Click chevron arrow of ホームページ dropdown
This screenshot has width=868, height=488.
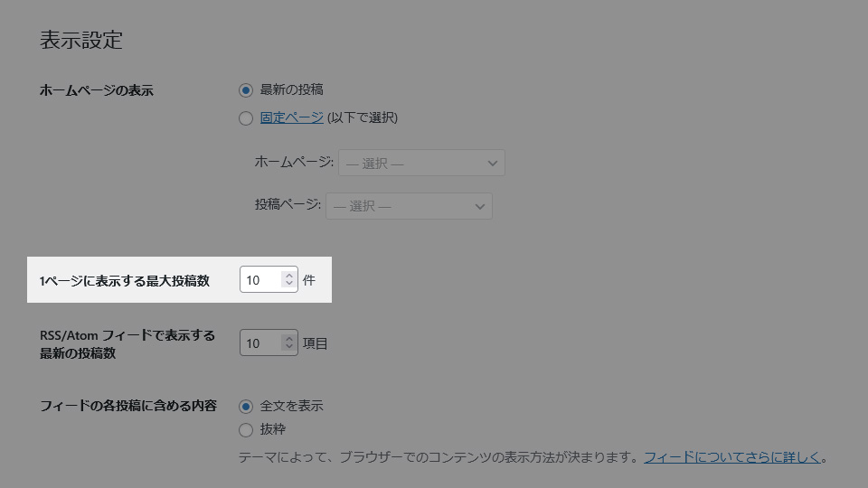(492, 164)
